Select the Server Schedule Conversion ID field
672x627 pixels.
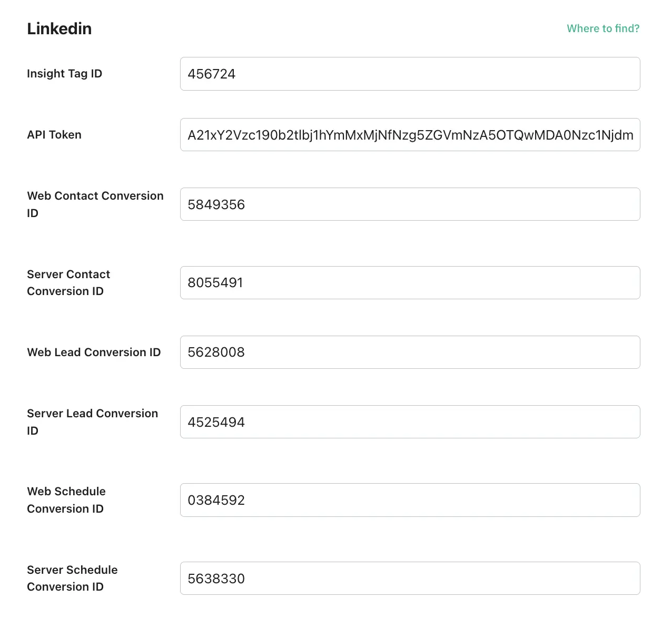[410, 578]
